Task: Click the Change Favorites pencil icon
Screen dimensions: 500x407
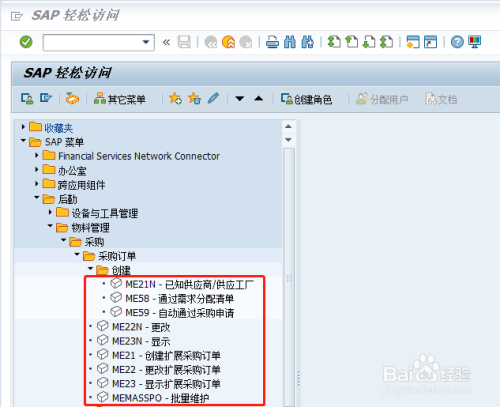Action: 213,99
